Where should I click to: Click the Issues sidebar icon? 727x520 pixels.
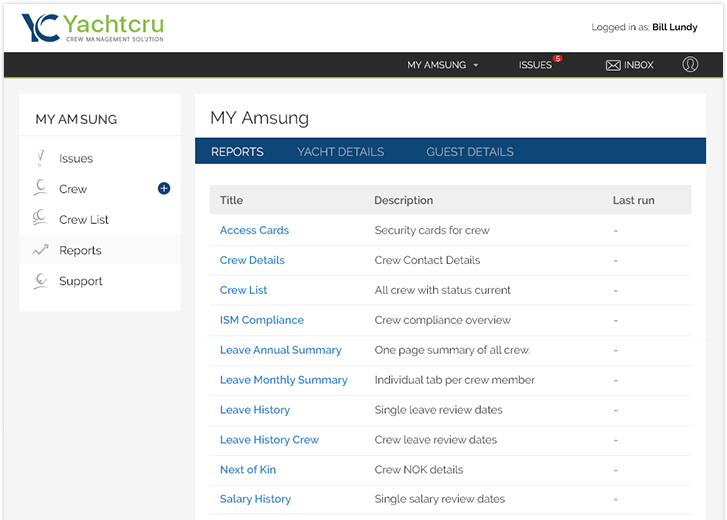41,158
